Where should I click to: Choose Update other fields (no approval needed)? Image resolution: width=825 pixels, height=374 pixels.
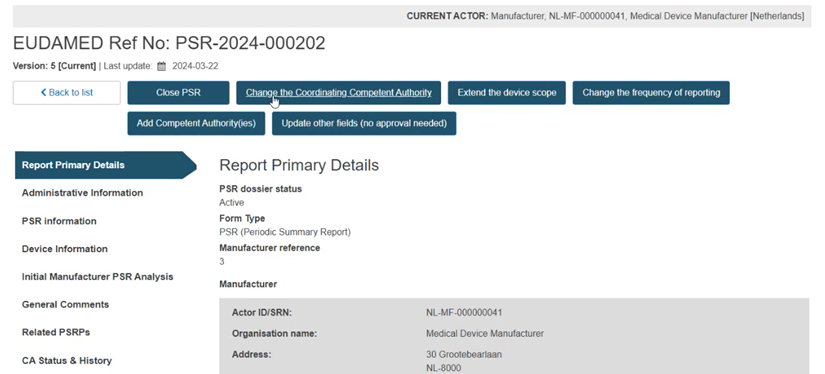[x=364, y=123]
